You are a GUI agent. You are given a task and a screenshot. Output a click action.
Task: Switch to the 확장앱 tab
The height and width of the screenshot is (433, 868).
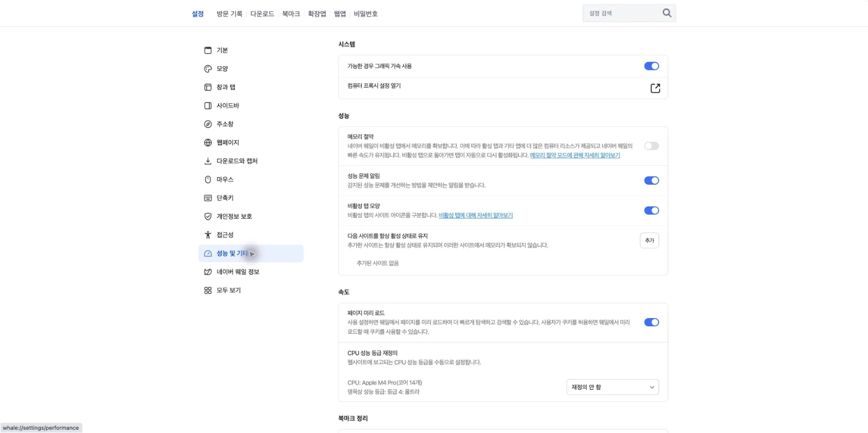coord(317,14)
